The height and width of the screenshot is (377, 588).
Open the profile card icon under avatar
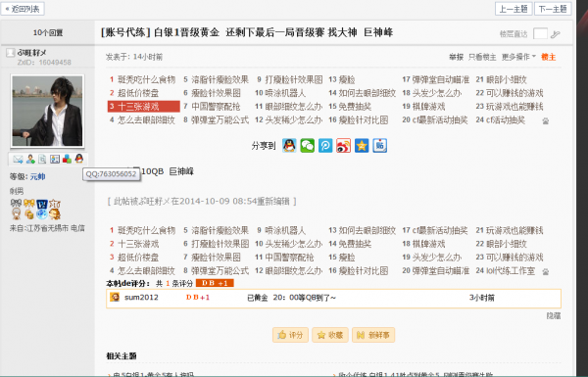(55, 160)
